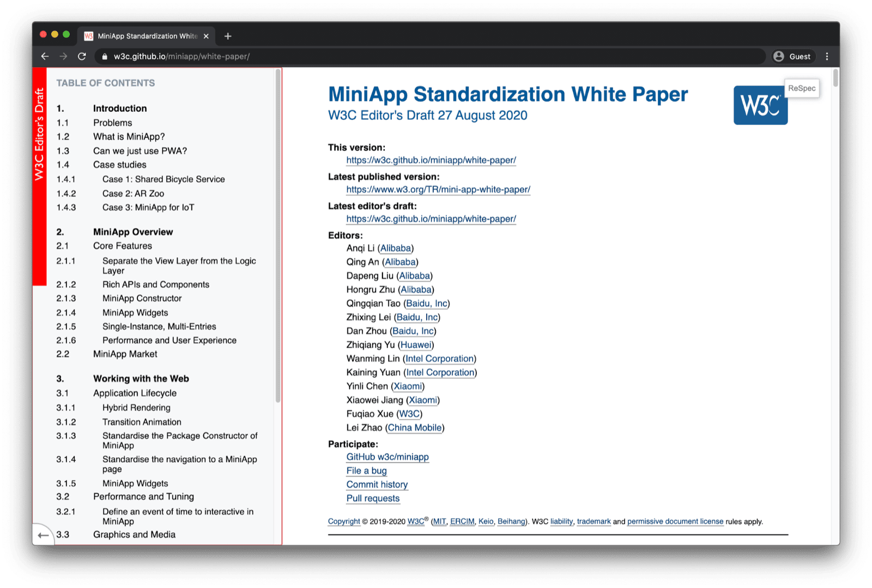Screen dimensions: 872x588
Task: Reload the current page
Action: pyautogui.click(x=82, y=56)
